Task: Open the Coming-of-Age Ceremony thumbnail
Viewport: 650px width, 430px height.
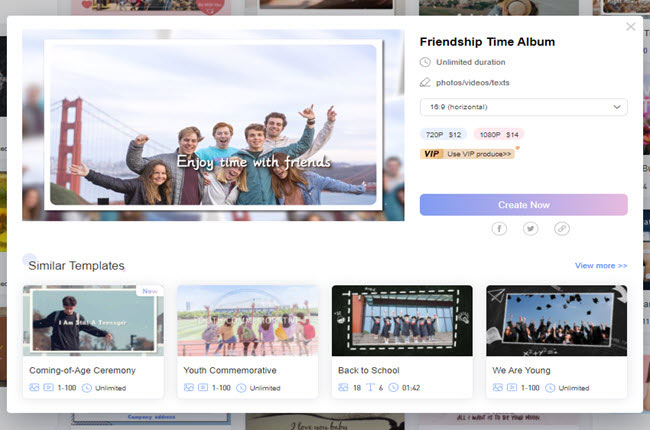Action: point(93,321)
